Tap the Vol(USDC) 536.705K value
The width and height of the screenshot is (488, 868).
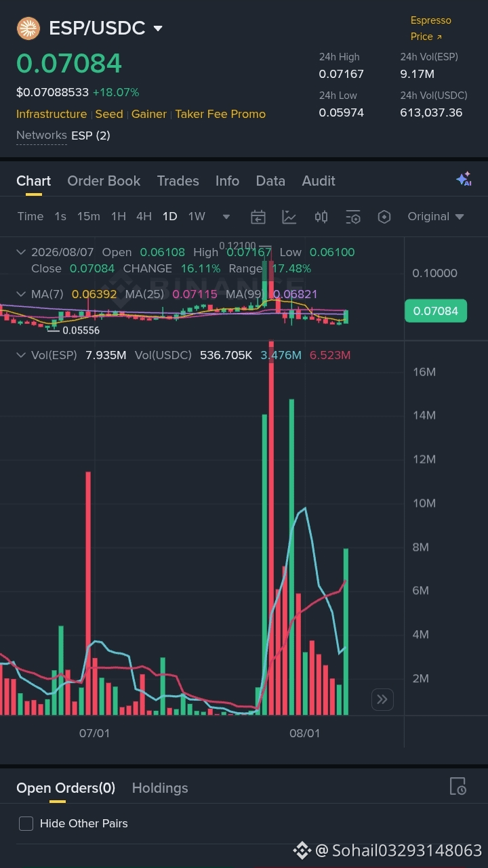[x=226, y=355]
